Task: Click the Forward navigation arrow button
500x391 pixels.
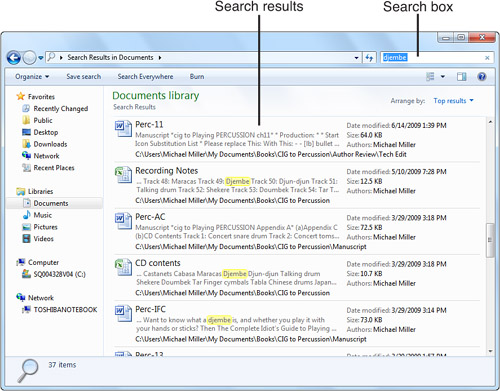Action: coord(29,58)
